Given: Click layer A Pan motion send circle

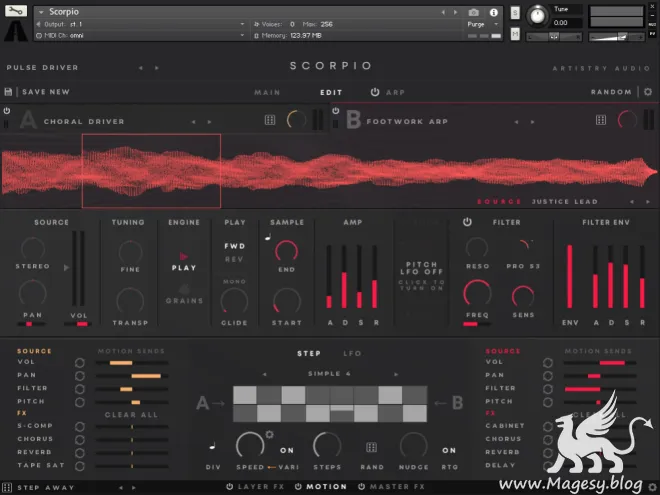Looking at the screenshot, I should (80, 376).
